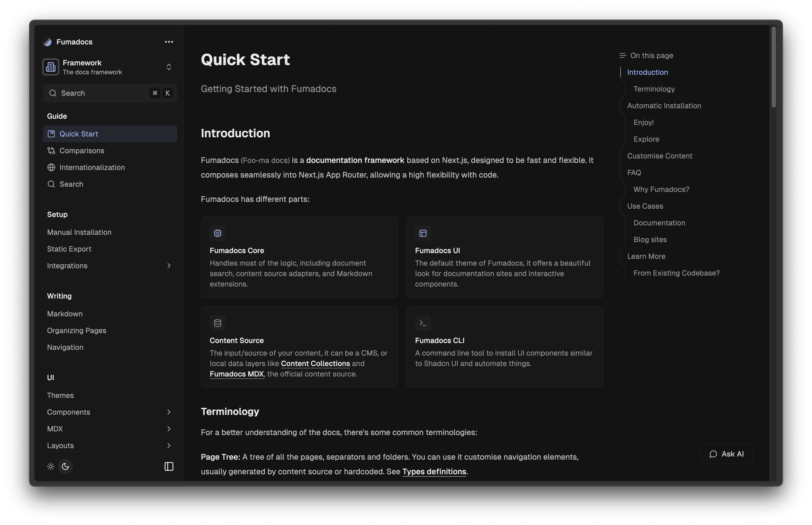The image size is (812, 525).
Task: Click the Introduction heading
Action: click(235, 133)
